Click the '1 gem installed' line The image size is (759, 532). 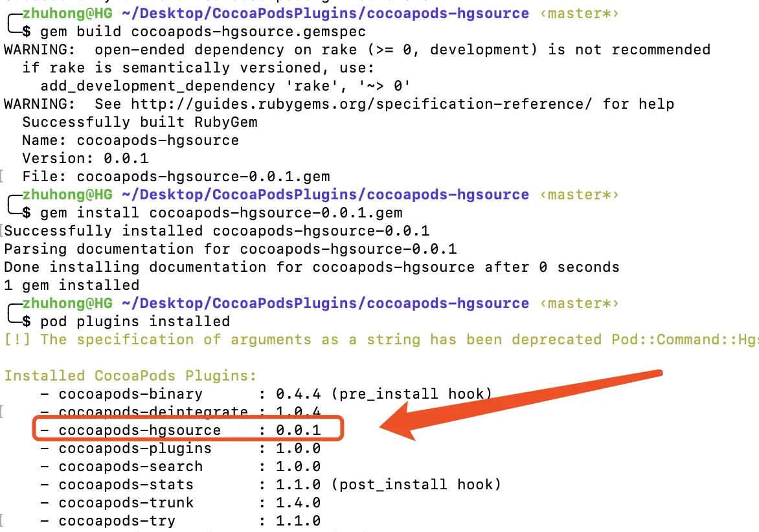[72, 285]
